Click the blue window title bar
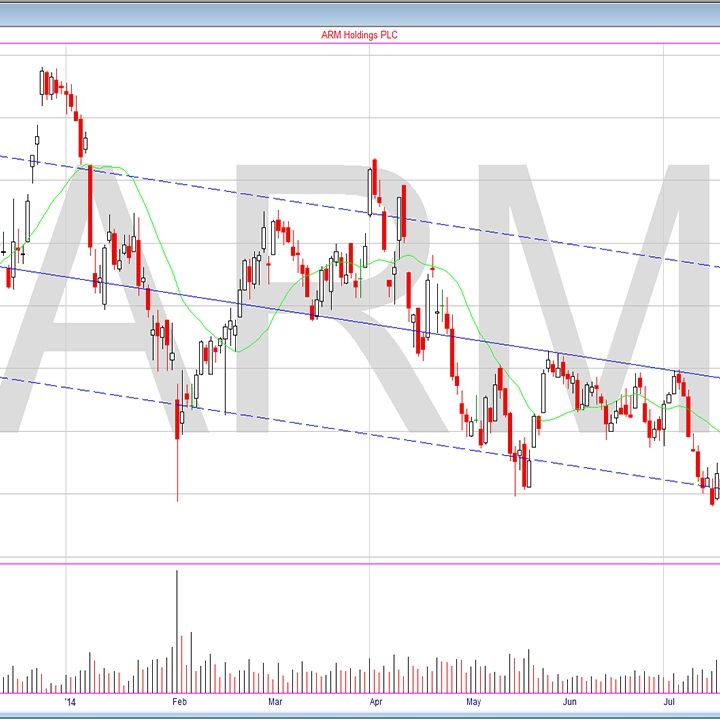This screenshot has height=720, width=720. pyautogui.click(x=360, y=9)
